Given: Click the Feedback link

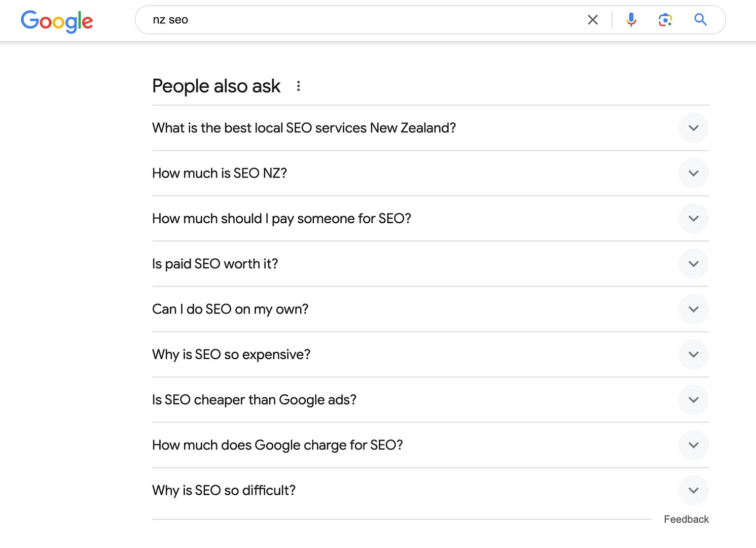Looking at the screenshot, I should [x=686, y=519].
